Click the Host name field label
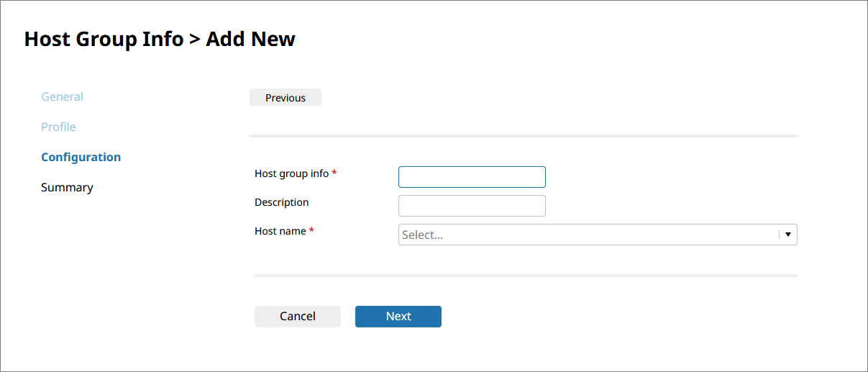Viewport: 868px width, 372px height. (280, 231)
